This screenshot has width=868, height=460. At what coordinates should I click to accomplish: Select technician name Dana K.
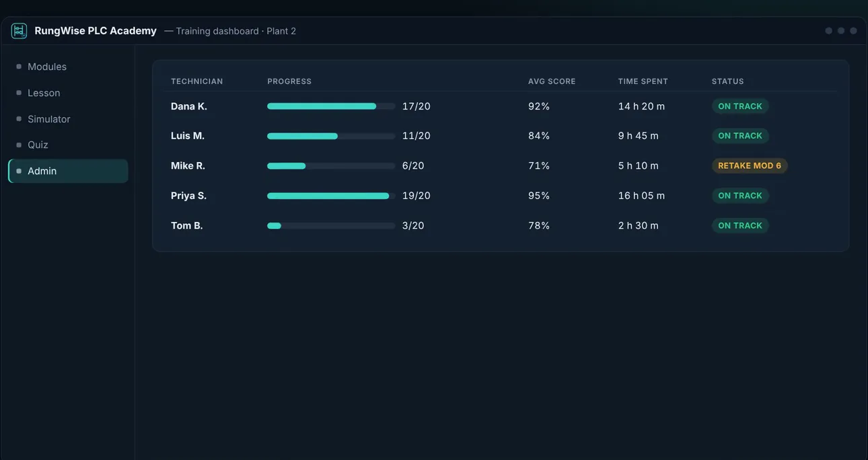(189, 106)
